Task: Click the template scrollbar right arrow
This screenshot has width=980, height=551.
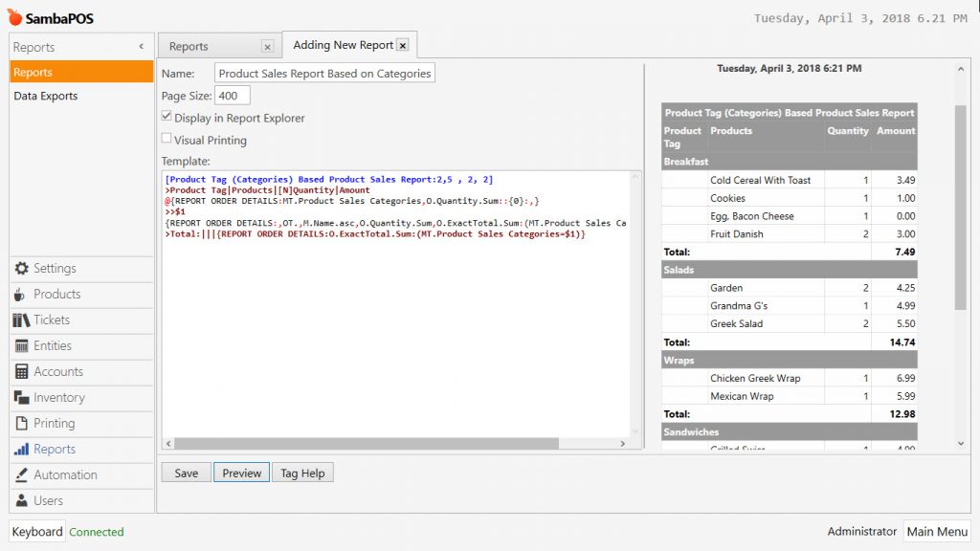Action: (622, 444)
